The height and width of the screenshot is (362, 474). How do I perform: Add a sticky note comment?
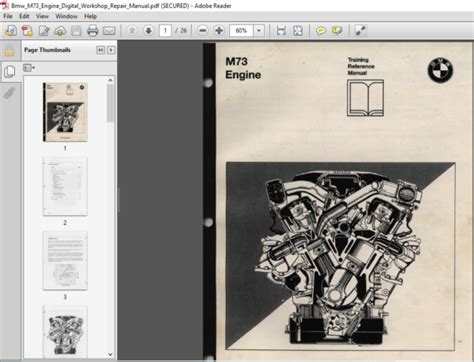tap(321, 31)
